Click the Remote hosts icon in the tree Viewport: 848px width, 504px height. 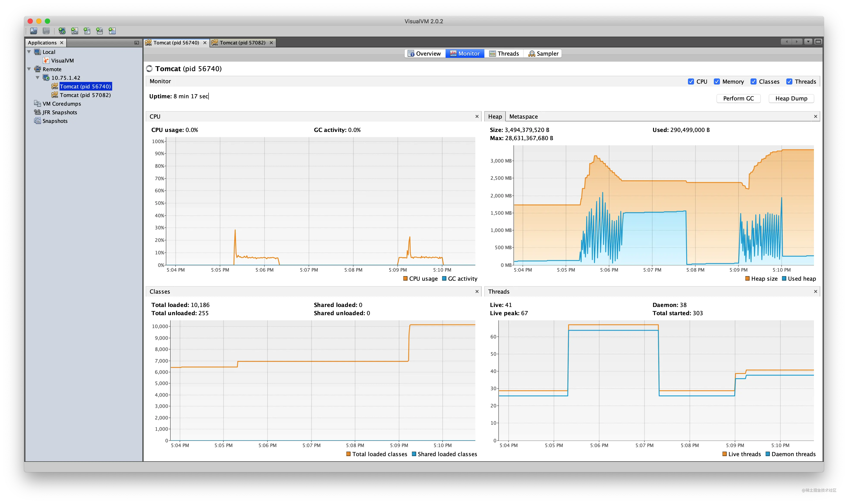tap(37, 69)
